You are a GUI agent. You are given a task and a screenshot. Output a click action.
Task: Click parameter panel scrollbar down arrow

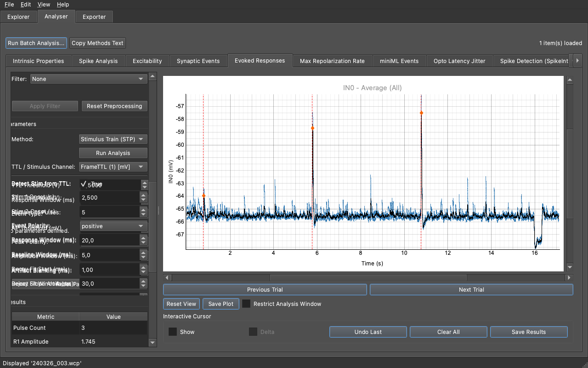click(153, 343)
